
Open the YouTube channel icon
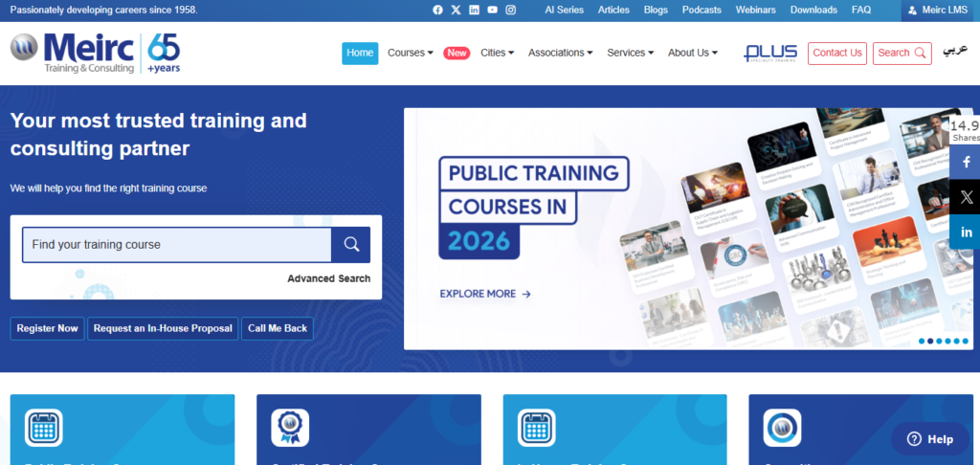pyautogui.click(x=492, y=10)
